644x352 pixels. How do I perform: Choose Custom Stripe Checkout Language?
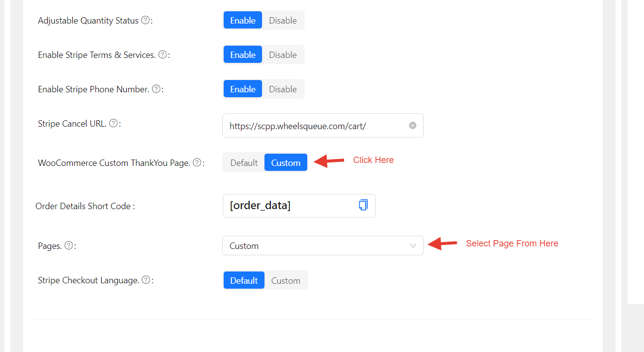click(286, 281)
